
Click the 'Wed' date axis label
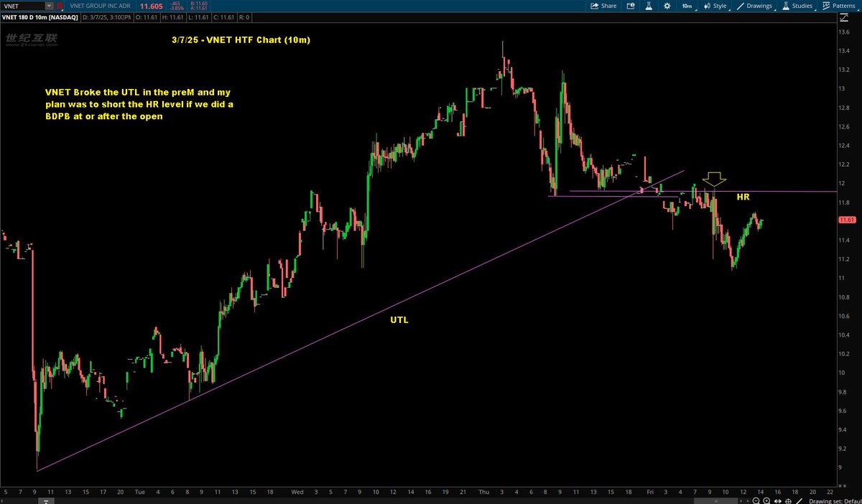[297, 493]
